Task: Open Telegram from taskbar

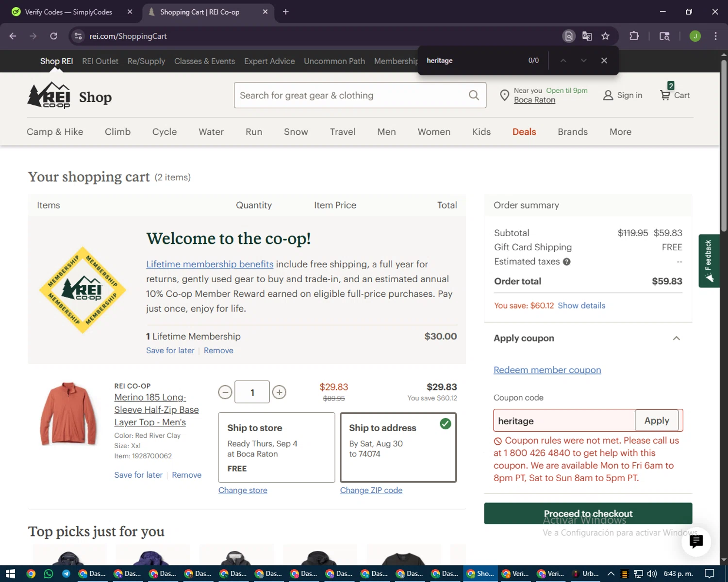Action: click(x=66, y=574)
